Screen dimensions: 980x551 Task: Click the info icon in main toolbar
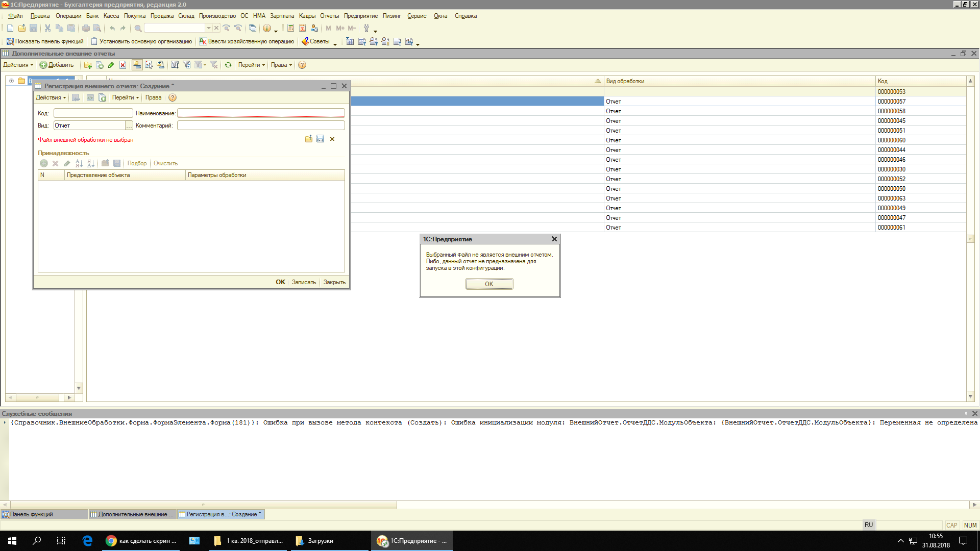point(266,28)
